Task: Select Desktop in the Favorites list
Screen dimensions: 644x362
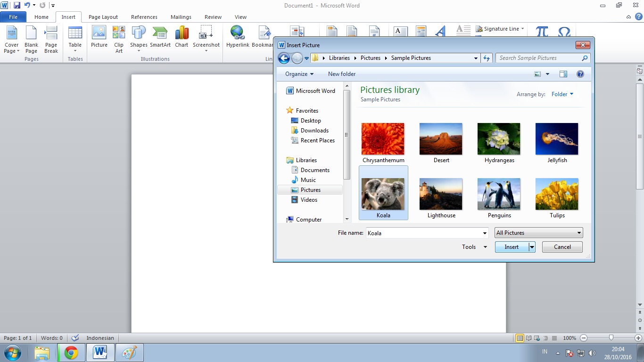Action: pos(311,121)
